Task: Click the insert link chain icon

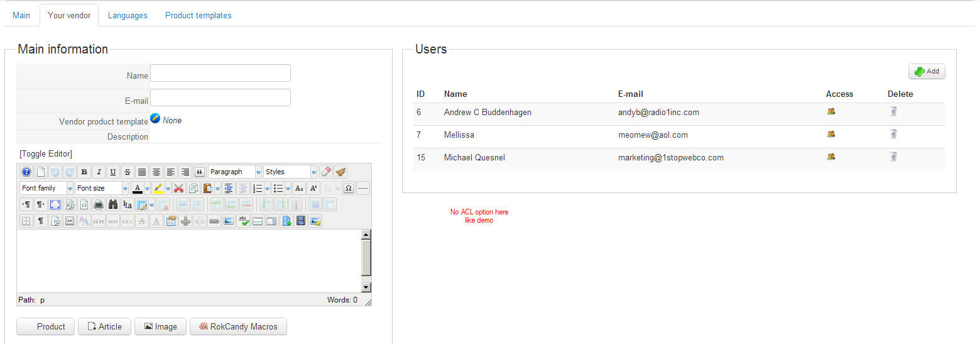Action: pos(214,221)
